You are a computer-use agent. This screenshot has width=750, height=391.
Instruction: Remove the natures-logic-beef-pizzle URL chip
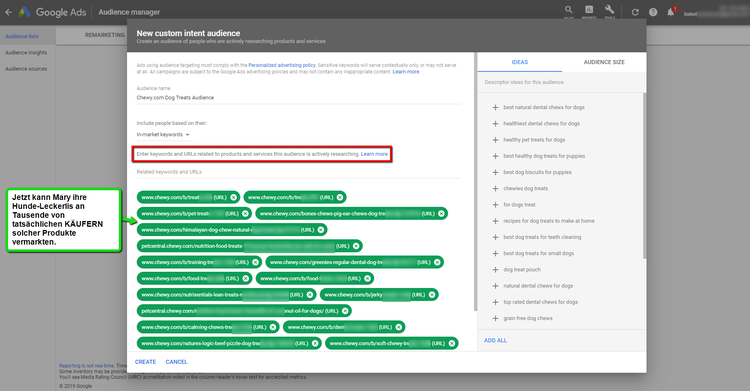tap(315, 344)
